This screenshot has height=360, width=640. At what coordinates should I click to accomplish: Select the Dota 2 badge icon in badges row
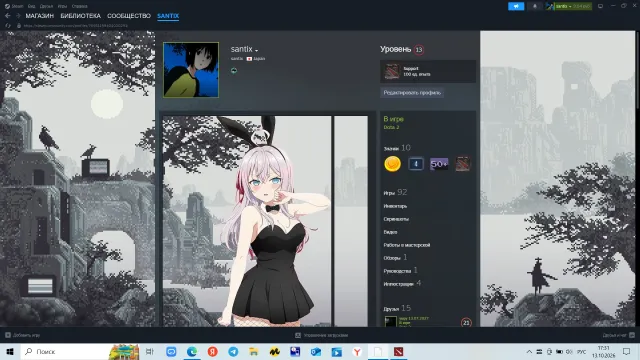(x=462, y=164)
